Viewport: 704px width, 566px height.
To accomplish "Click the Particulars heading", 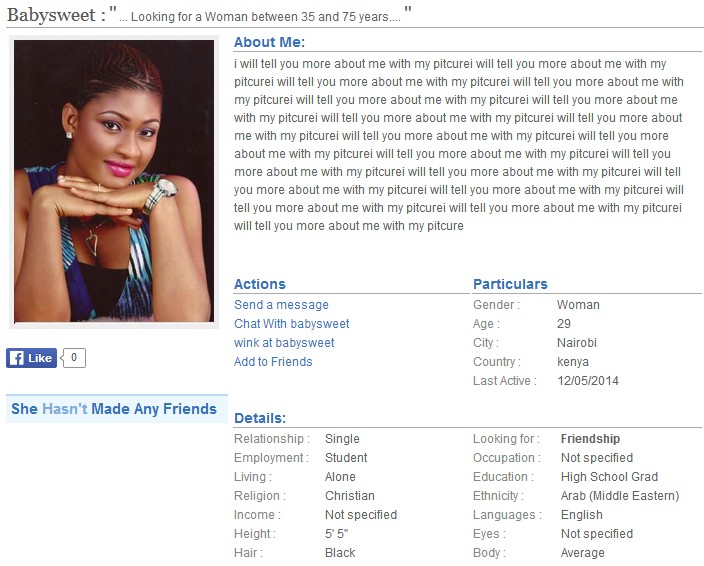I will (x=510, y=284).
